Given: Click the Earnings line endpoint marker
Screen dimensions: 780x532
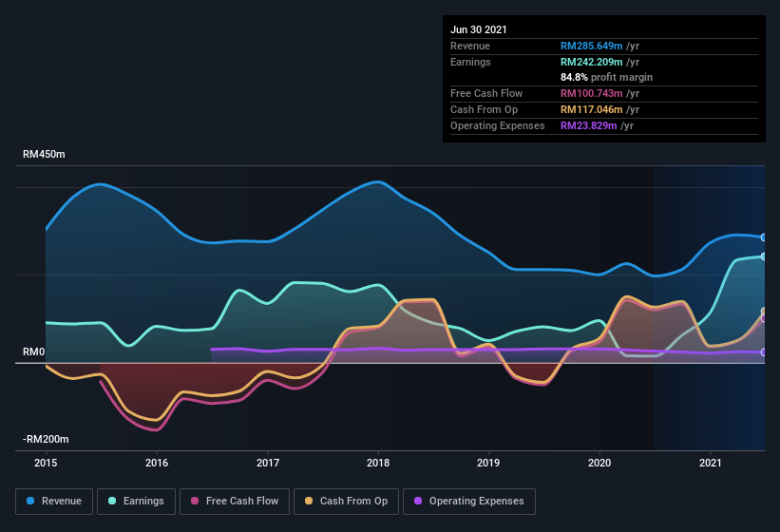Looking at the screenshot, I should click(764, 256).
